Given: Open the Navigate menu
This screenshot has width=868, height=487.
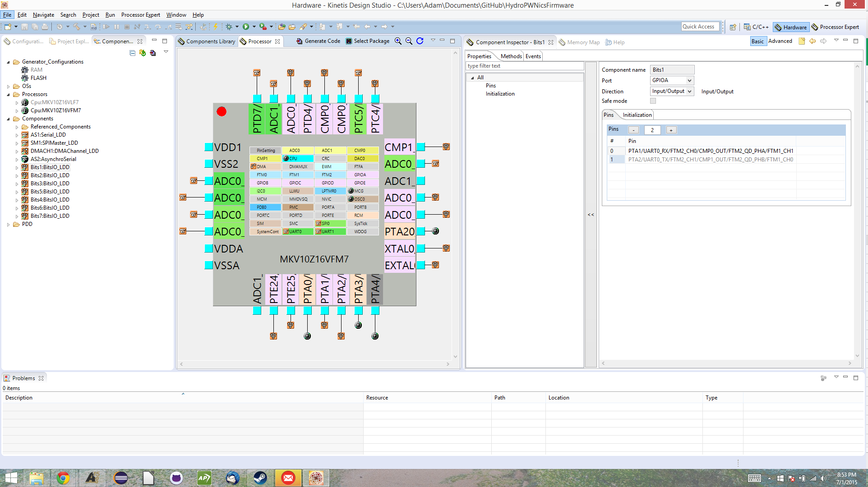Looking at the screenshot, I should 43,15.
